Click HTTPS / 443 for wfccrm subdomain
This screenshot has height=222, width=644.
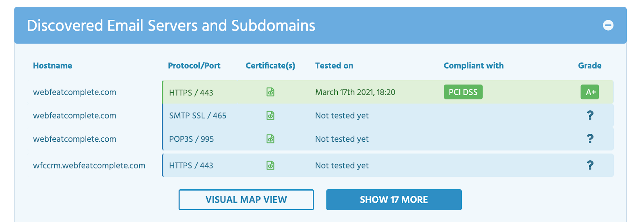tap(191, 166)
